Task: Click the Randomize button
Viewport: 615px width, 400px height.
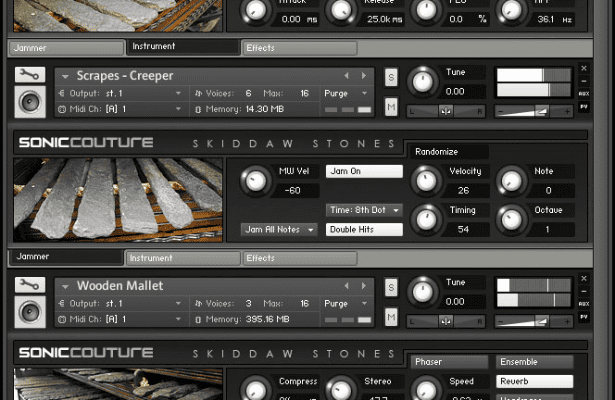Action: coord(447,152)
